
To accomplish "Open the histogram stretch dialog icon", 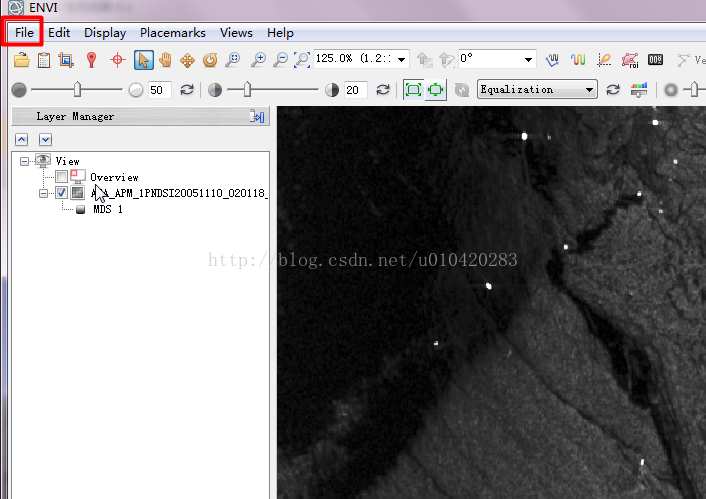I will (639, 90).
